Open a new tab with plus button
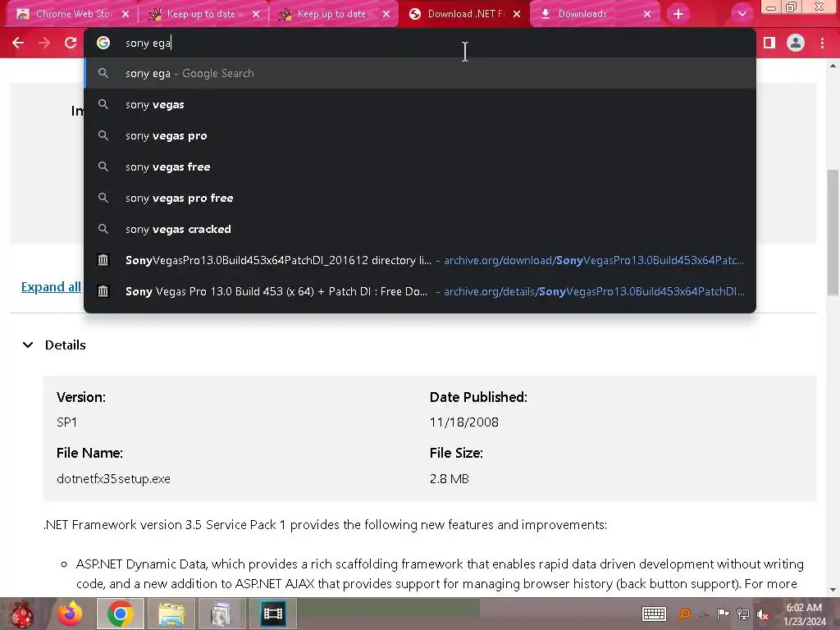The width and height of the screenshot is (840, 630). pyautogui.click(x=678, y=14)
